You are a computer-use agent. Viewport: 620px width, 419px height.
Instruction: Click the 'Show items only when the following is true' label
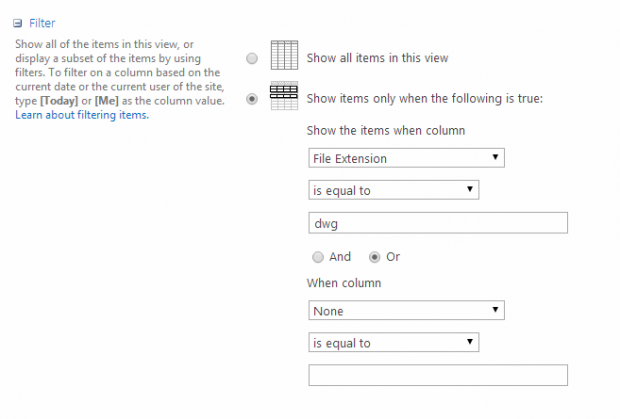424,98
